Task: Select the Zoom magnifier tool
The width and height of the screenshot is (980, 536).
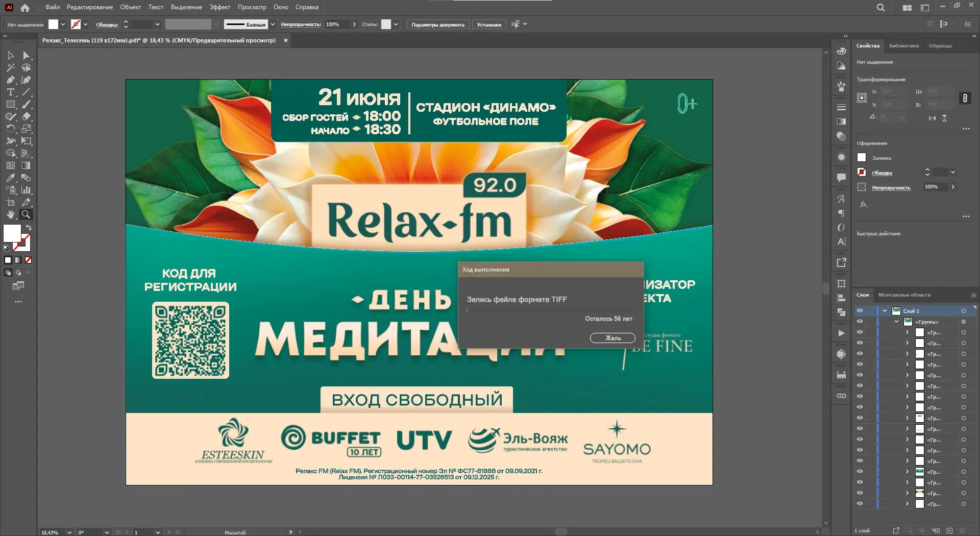Action: (26, 214)
